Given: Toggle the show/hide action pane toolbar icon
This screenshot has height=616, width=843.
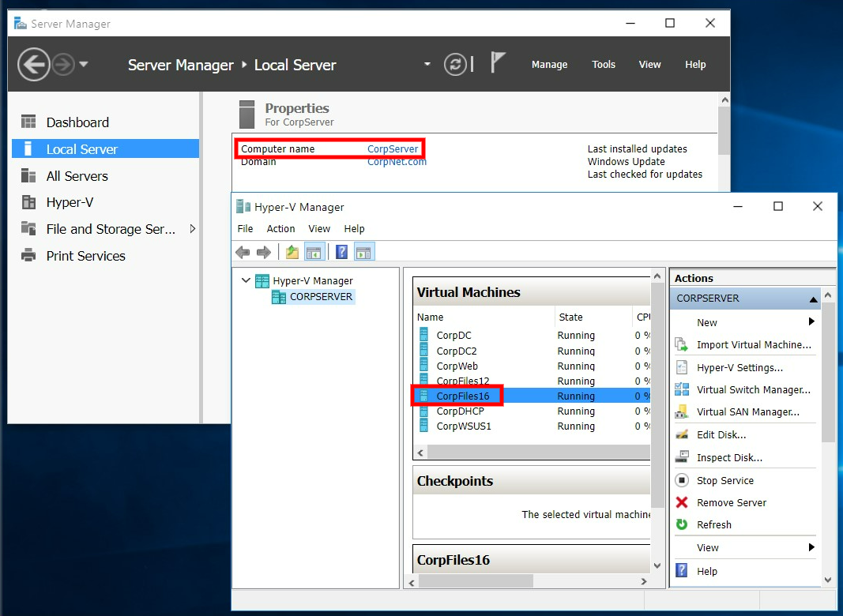Looking at the screenshot, I should 364,252.
